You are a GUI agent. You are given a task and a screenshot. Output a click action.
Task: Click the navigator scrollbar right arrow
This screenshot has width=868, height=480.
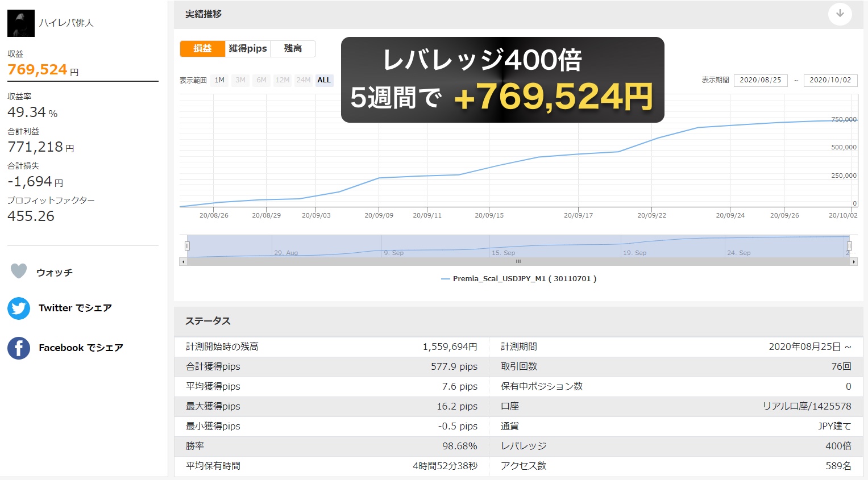854,262
